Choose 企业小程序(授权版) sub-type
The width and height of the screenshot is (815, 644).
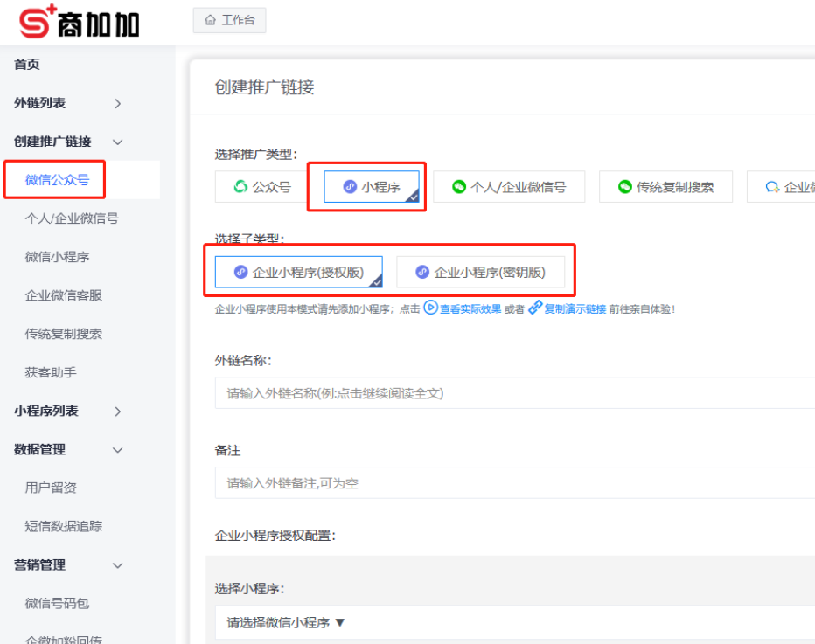click(299, 271)
